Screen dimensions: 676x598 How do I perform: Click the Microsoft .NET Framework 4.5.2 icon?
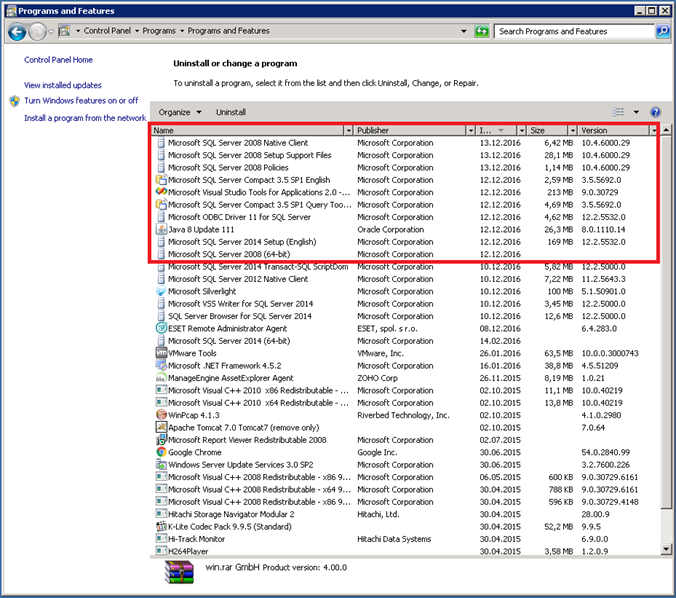[161, 366]
